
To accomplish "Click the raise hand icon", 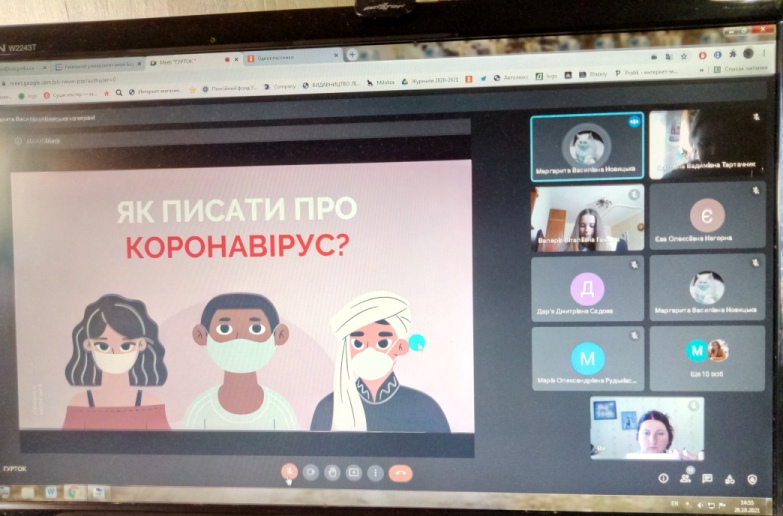I will point(332,472).
